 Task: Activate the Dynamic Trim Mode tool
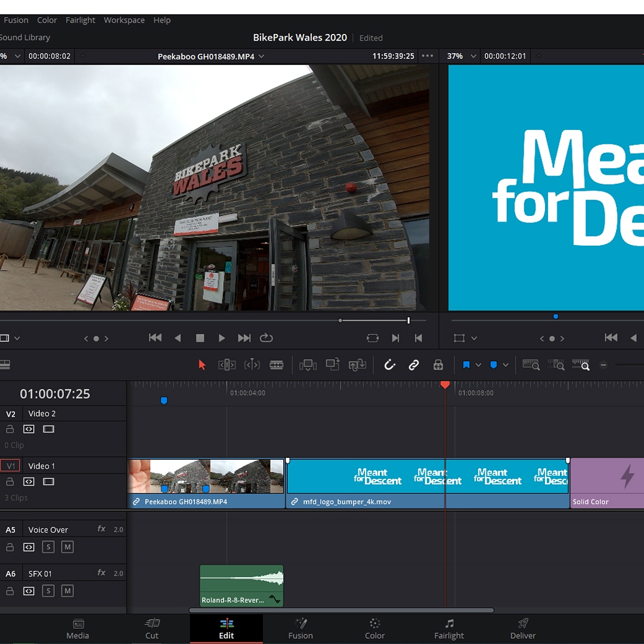click(252, 365)
